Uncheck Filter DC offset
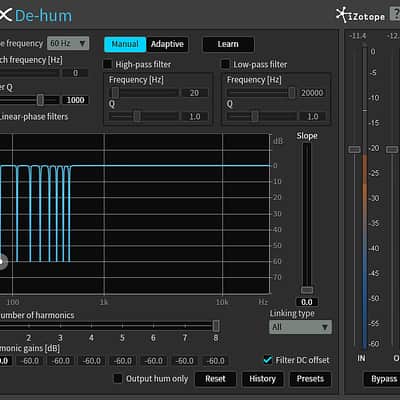Viewport: 400px width, 400px height. point(268,360)
